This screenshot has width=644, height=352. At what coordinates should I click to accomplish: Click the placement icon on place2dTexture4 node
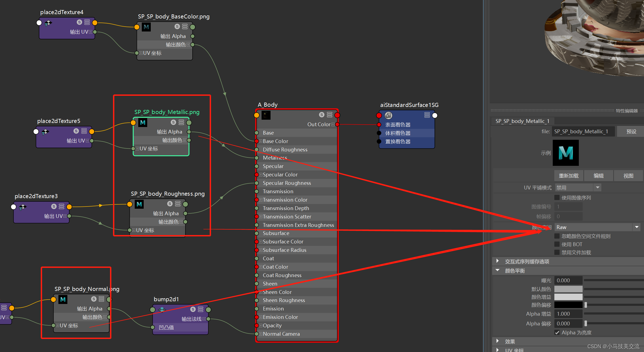pos(48,23)
